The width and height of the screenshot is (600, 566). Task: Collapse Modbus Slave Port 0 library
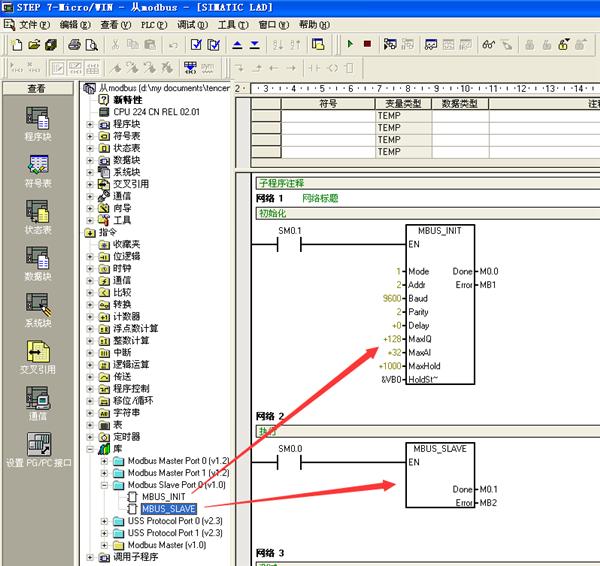pos(104,485)
